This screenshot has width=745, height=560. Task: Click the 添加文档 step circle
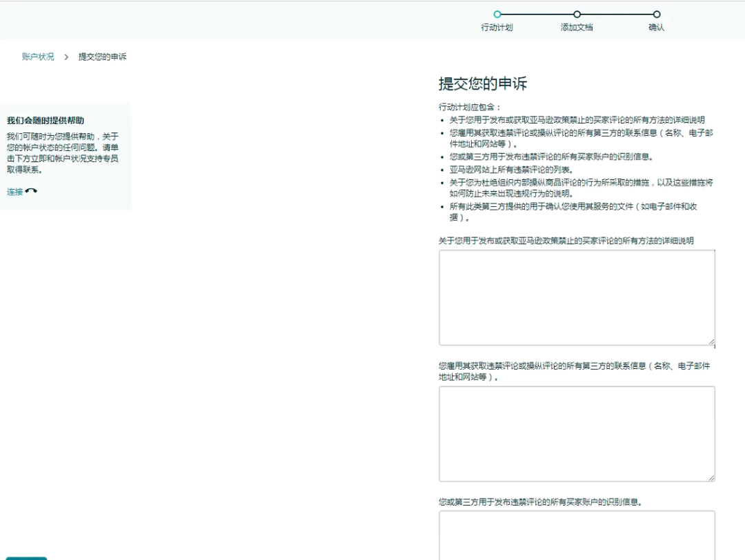pos(577,14)
